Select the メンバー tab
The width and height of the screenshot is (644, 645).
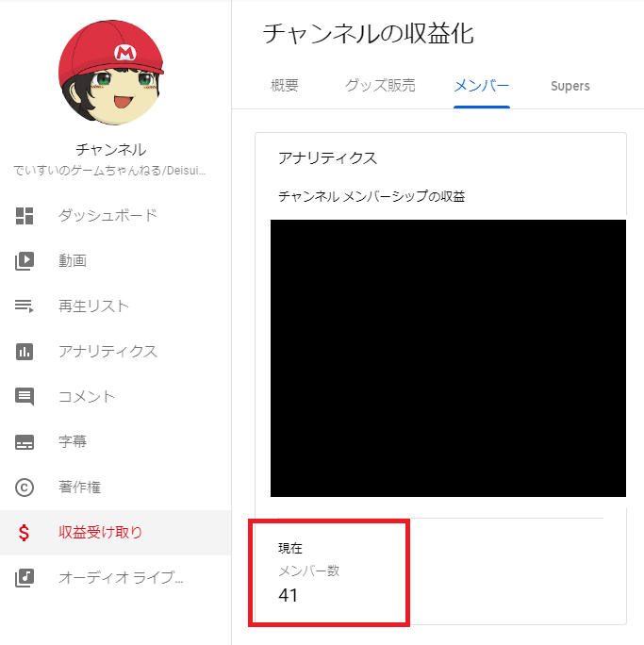click(x=482, y=86)
